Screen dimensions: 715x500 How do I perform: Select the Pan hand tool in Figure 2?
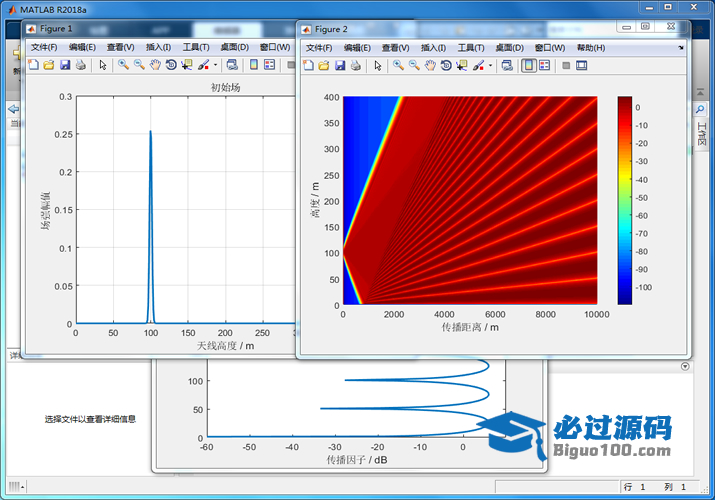(430, 66)
